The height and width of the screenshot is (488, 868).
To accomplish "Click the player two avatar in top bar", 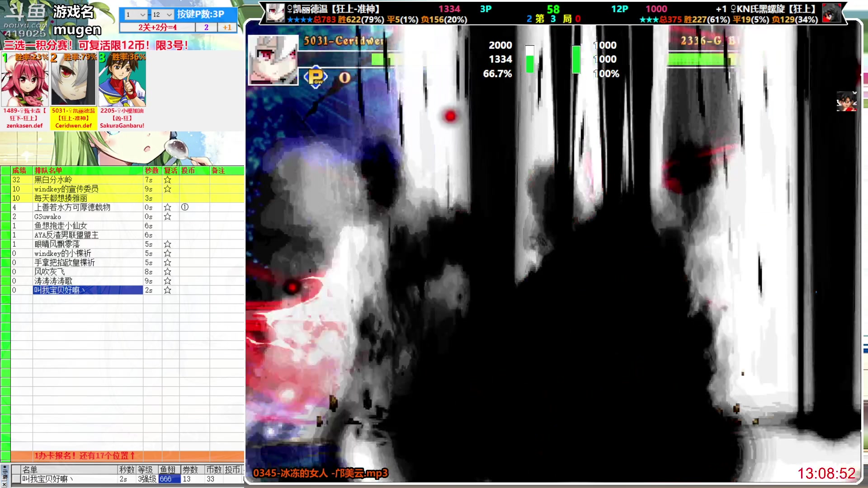I will click(x=831, y=13).
